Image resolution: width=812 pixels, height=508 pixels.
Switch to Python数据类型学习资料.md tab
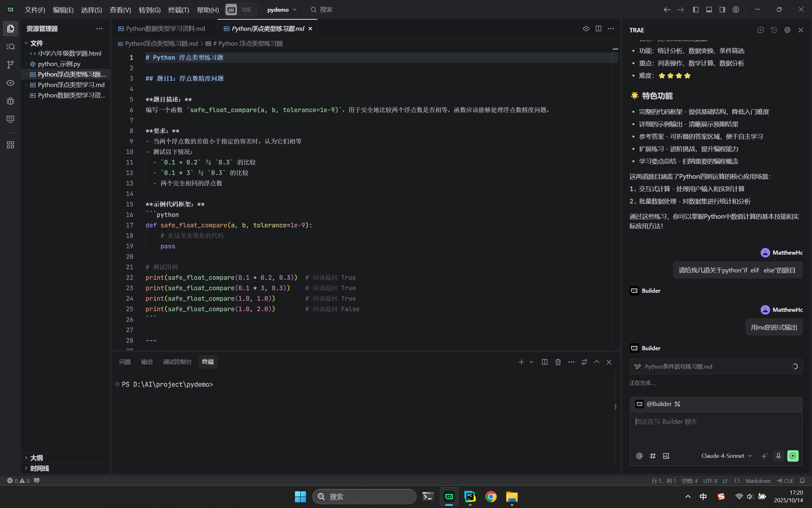coord(165,29)
